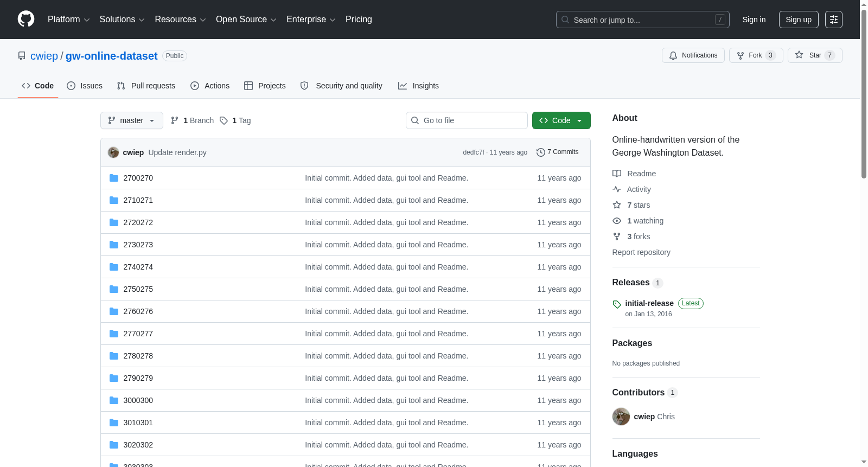
Task: Open the initial-release release link
Action: [x=649, y=303]
